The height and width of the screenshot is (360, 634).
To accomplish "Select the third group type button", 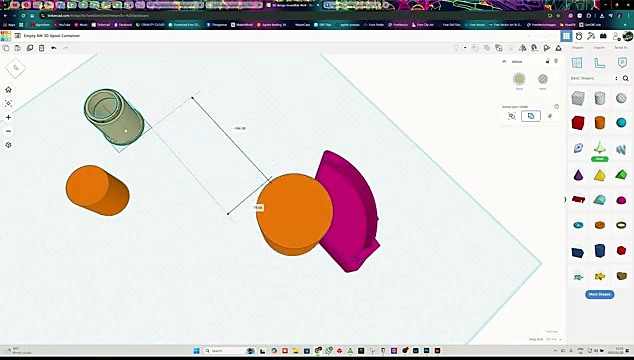I will (550, 116).
